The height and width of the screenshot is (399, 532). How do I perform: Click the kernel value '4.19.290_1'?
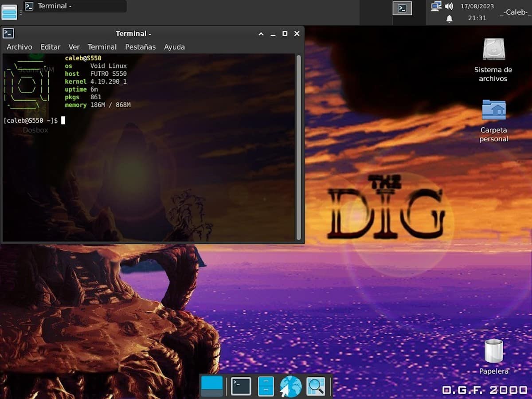click(x=109, y=82)
